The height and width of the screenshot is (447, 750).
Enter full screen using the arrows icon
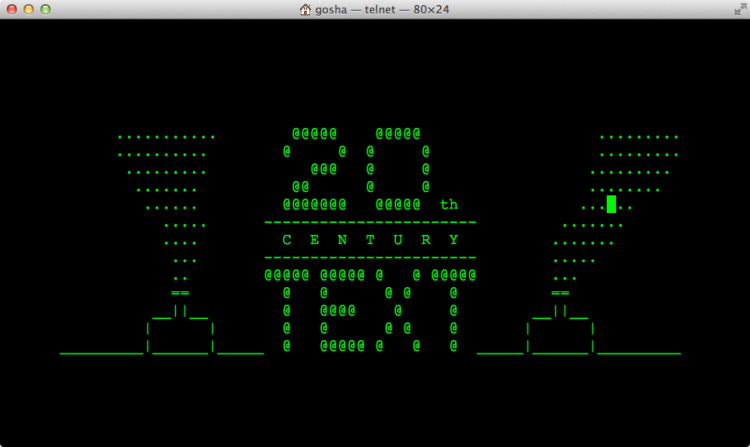coord(740,9)
